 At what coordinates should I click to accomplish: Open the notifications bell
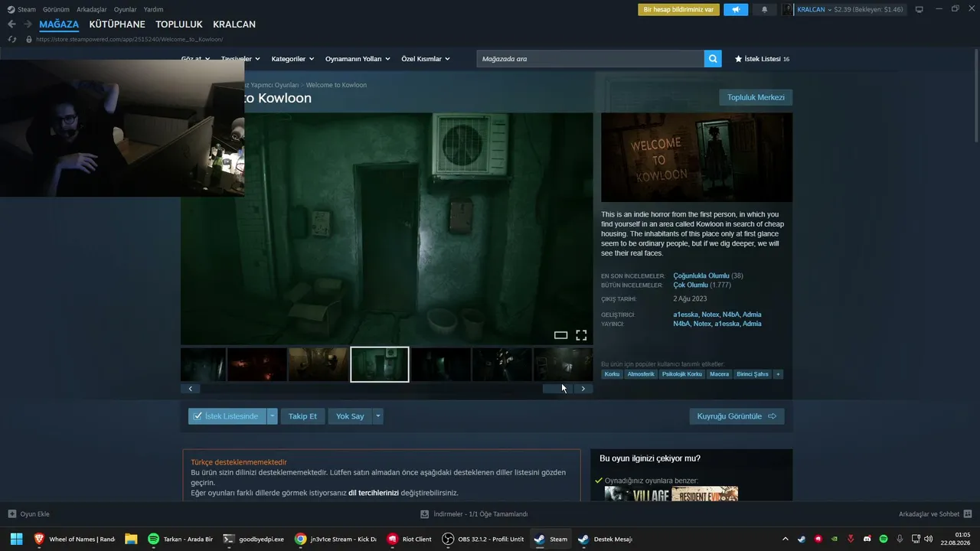[764, 10]
